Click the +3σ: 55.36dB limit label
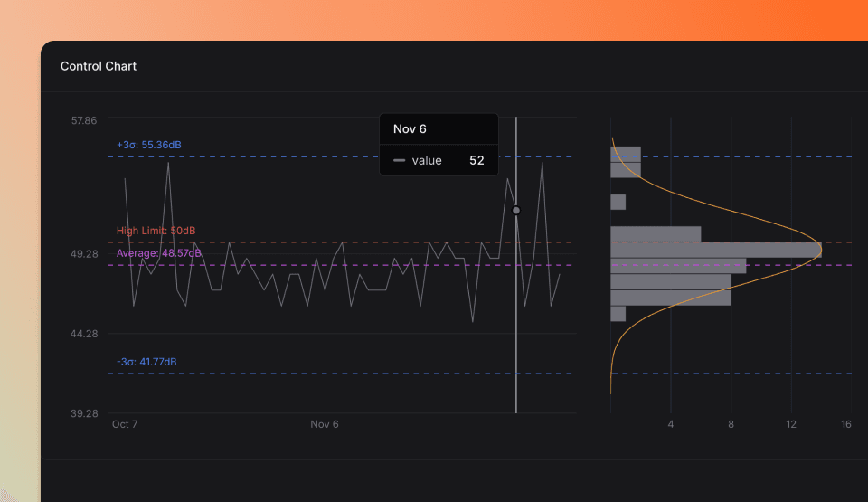 tap(149, 145)
